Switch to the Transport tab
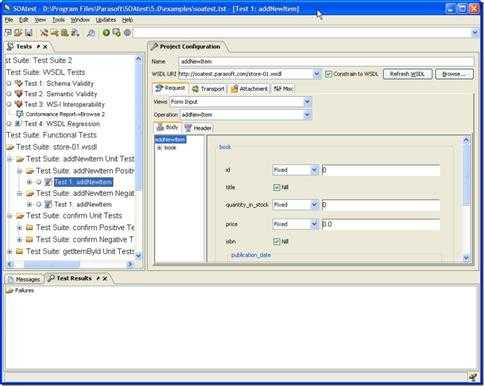484x386 pixels. point(208,89)
